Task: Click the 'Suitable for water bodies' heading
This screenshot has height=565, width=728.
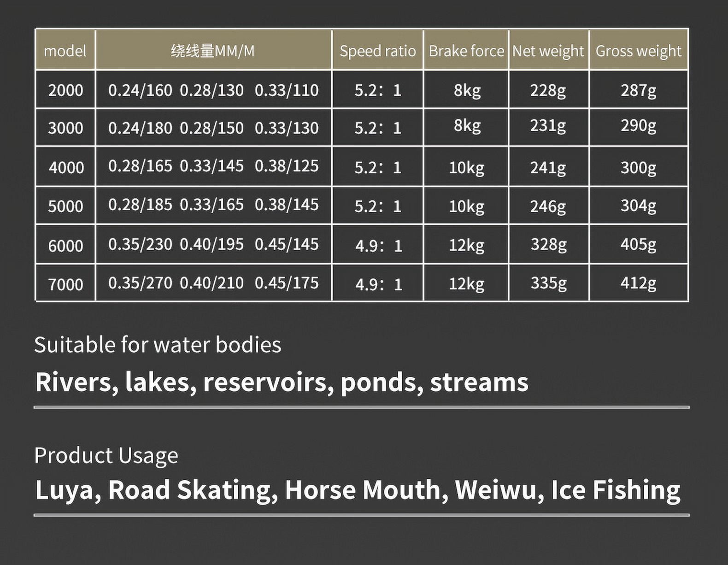Action: (x=158, y=345)
